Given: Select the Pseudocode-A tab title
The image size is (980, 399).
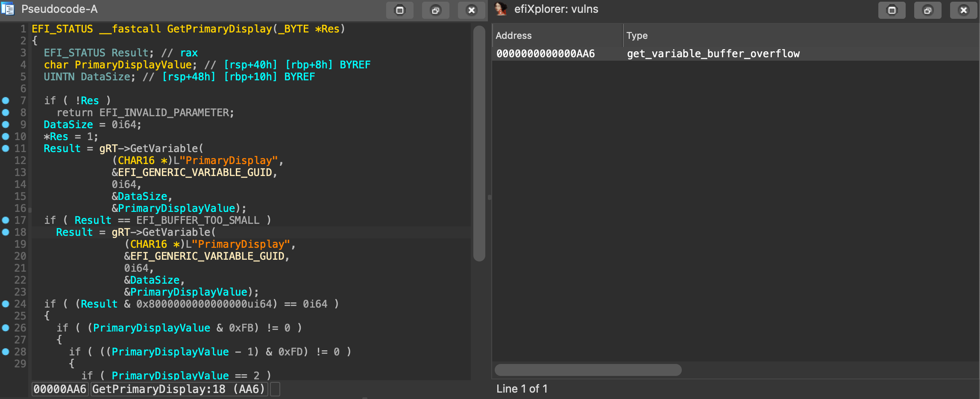Looking at the screenshot, I should point(59,9).
